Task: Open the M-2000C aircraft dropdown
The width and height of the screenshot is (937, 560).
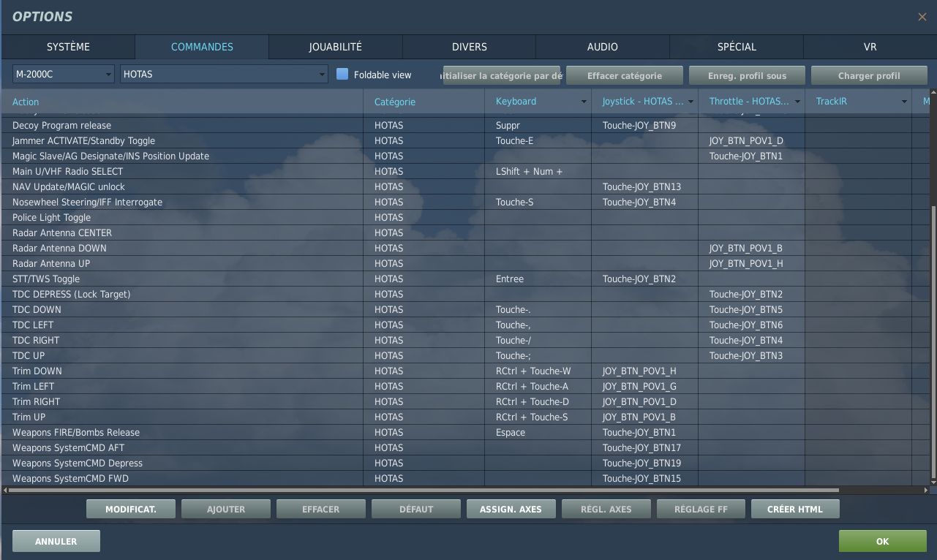Action: pyautogui.click(x=64, y=74)
